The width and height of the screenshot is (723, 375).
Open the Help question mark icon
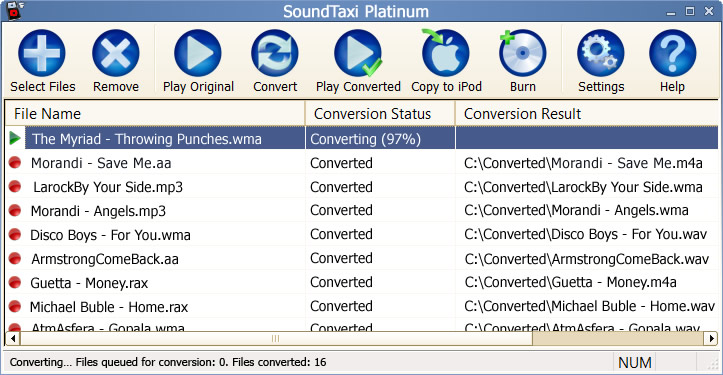click(672, 53)
